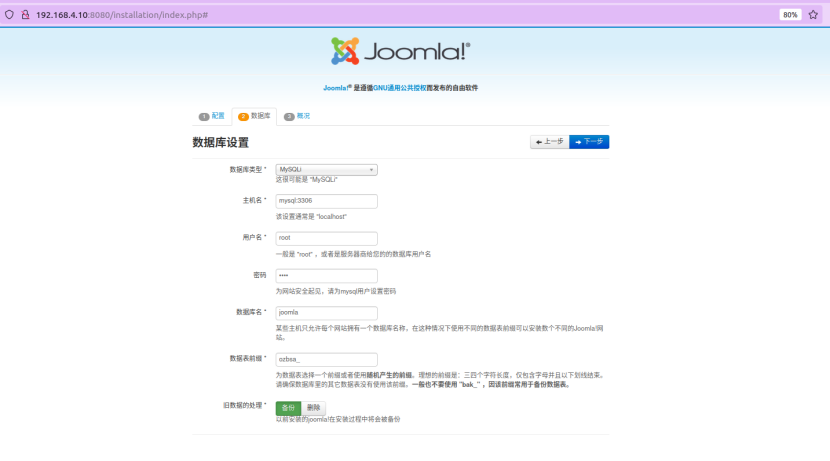Click the 数据库名 field containing joomla

pyautogui.click(x=326, y=313)
